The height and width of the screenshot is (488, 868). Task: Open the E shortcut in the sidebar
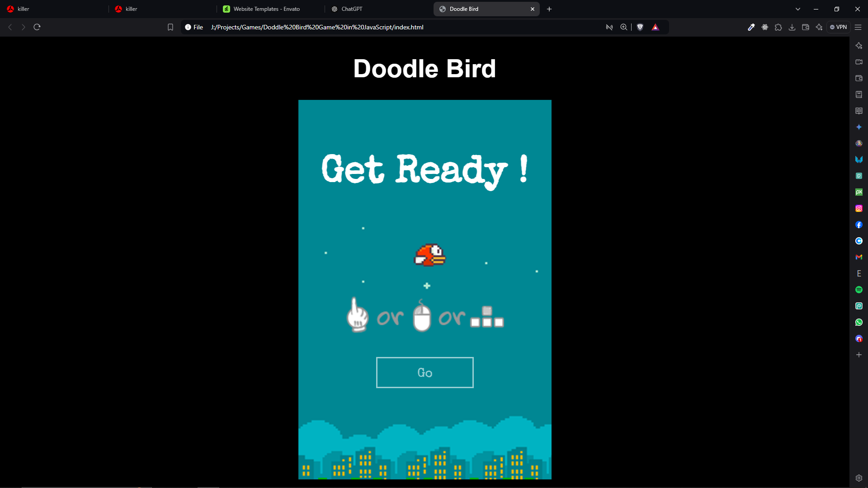tap(859, 273)
